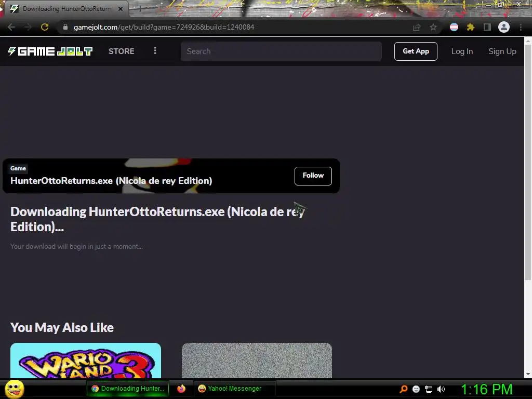Click scrollbar down arrow
Viewport: 532px width, 399px height.
click(528, 374)
